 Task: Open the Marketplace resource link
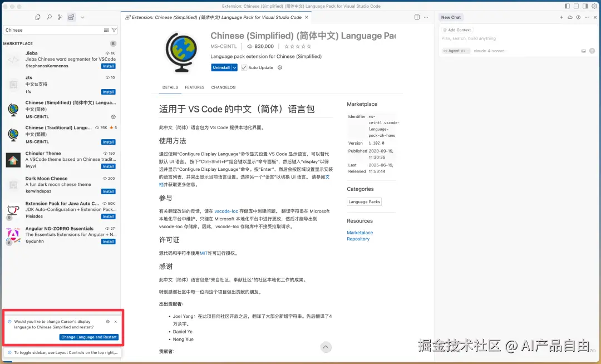[x=360, y=233]
